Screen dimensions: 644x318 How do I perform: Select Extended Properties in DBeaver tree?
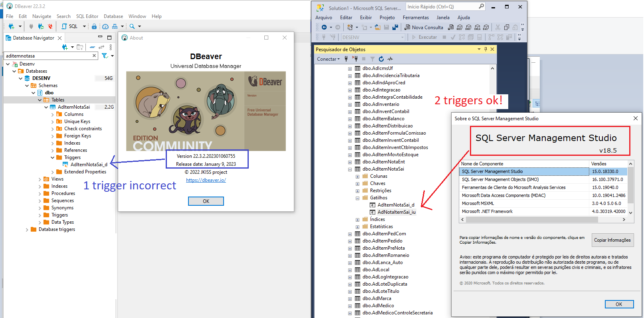85,172
